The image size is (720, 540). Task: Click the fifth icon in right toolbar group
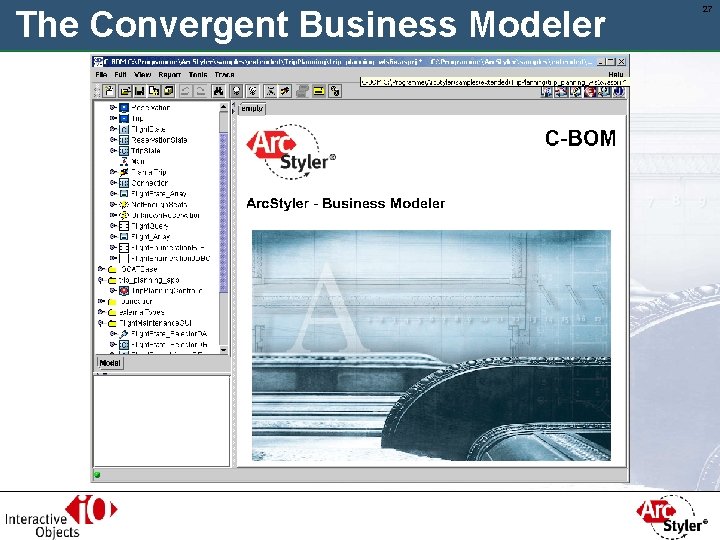point(604,91)
